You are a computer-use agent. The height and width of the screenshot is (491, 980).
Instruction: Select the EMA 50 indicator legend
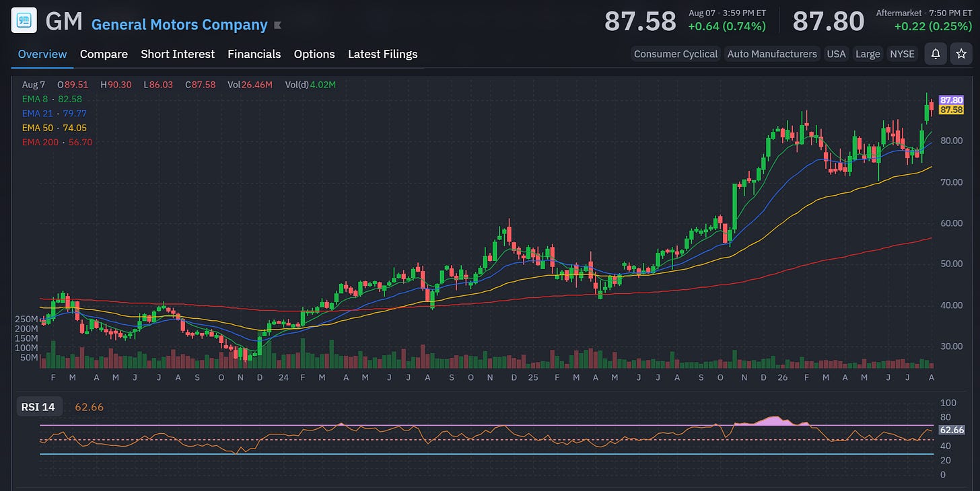tap(55, 128)
